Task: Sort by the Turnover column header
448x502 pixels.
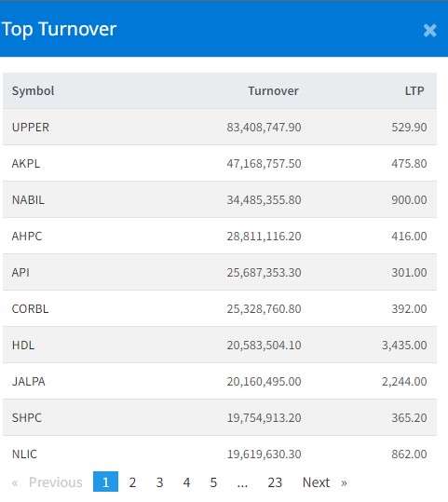Action: coord(273,91)
